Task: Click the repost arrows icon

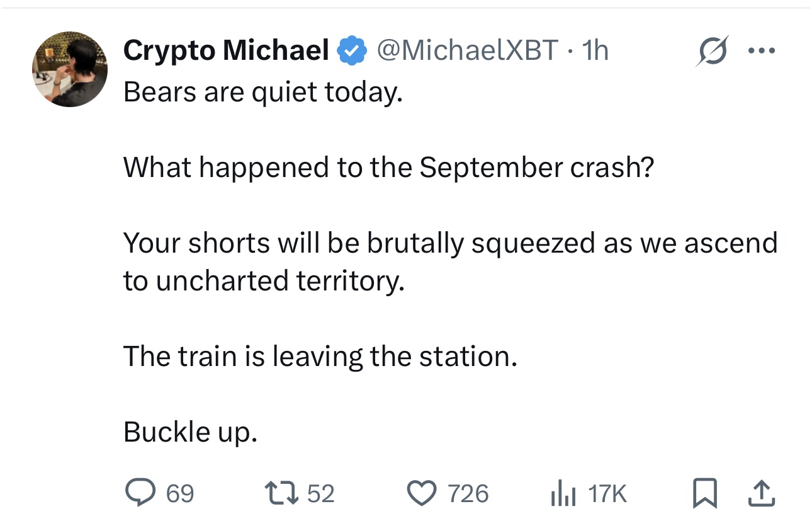Action: pyautogui.click(x=284, y=493)
